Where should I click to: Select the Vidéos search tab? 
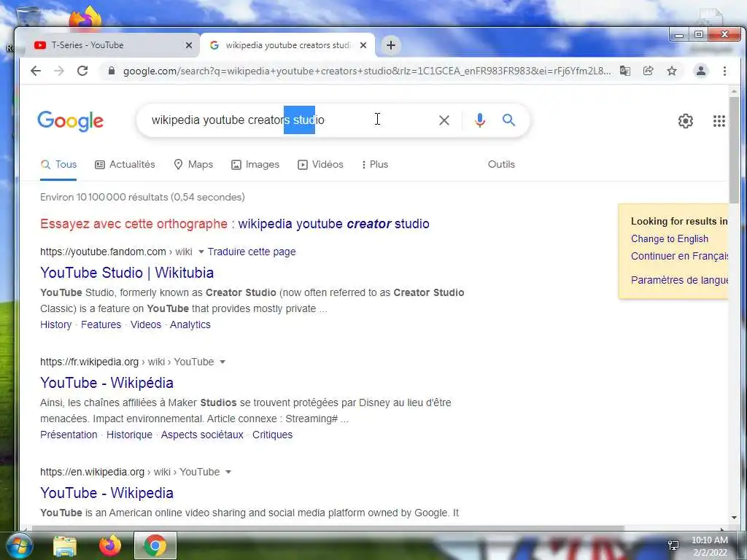click(x=320, y=164)
